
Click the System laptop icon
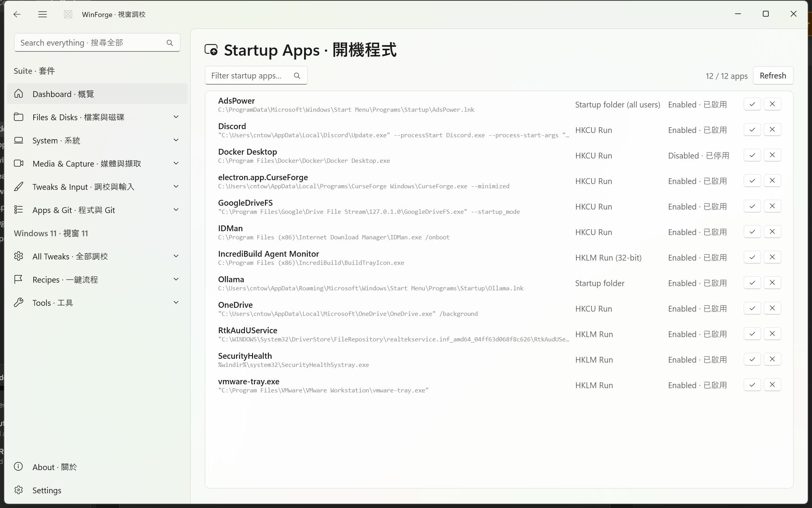tap(19, 140)
